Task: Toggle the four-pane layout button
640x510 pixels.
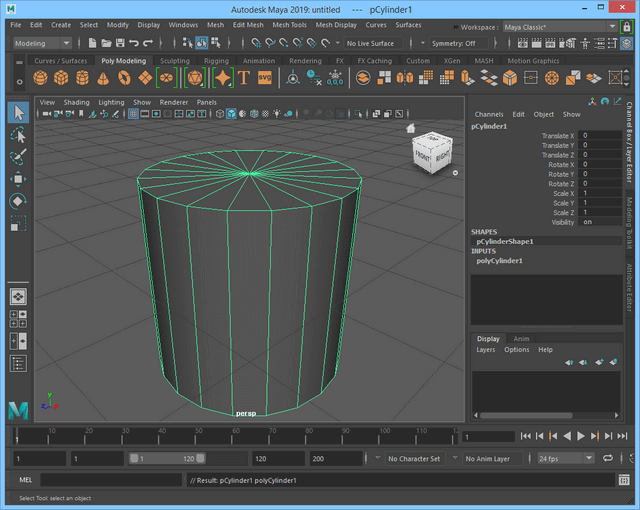Action: (18, 319)
